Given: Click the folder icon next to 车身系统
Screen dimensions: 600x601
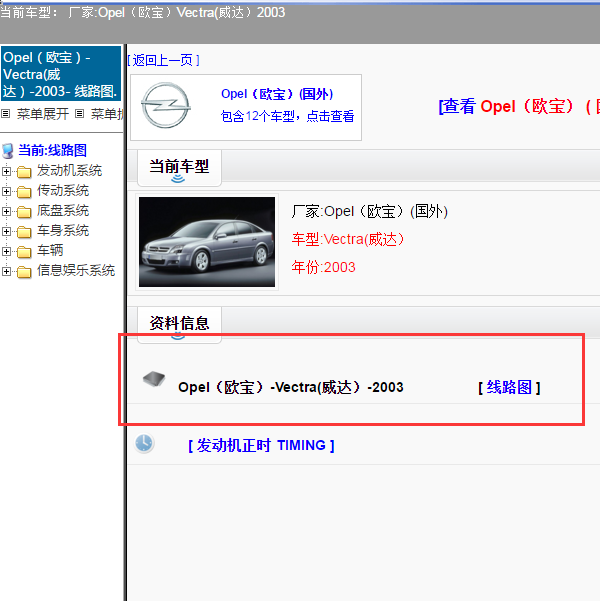Looking at the screenshot, I should tap(24, 232).
